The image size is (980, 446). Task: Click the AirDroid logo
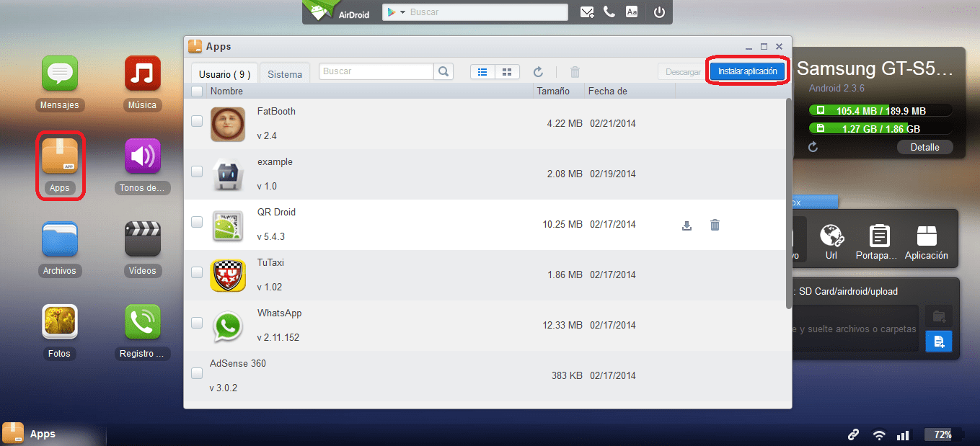coord(337,12)
